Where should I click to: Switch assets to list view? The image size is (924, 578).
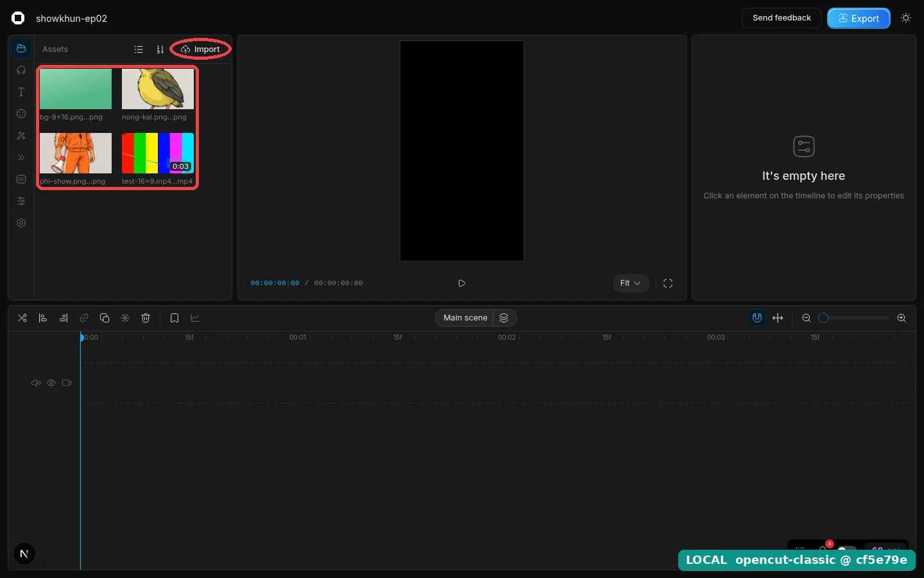click(x=139, y=49)
